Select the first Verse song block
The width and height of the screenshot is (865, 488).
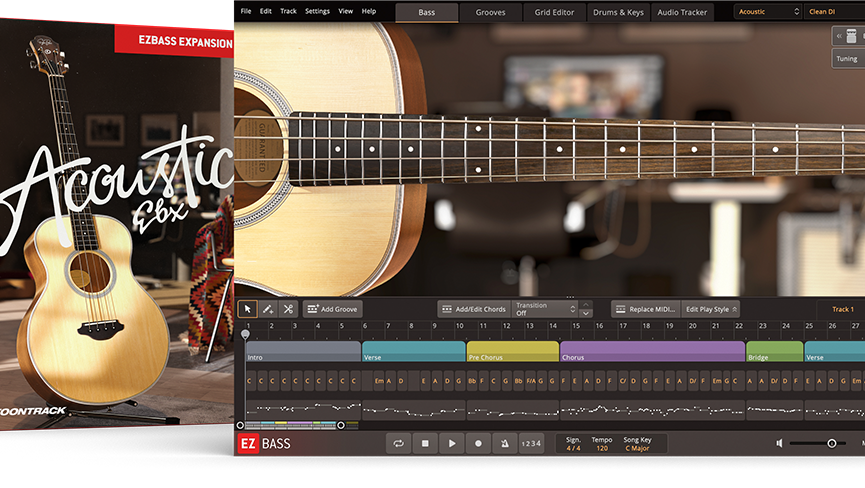click(413, 351)
